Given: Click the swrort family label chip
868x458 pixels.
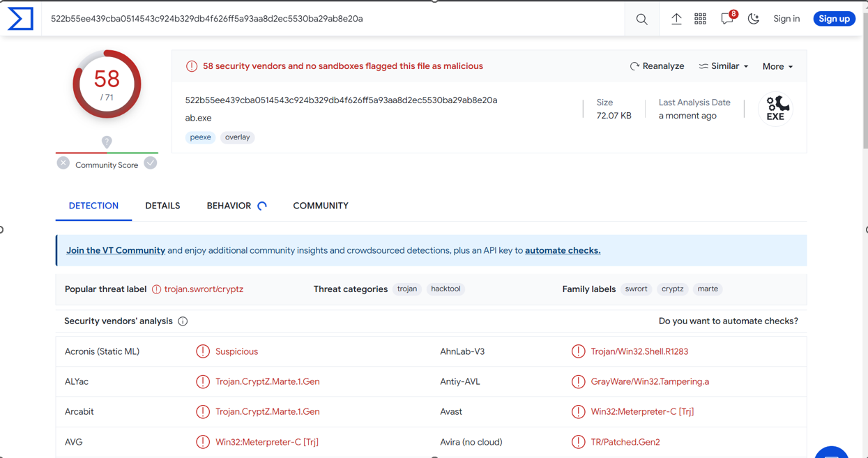Looking at the screenshot, I should [x=636, y=289].
